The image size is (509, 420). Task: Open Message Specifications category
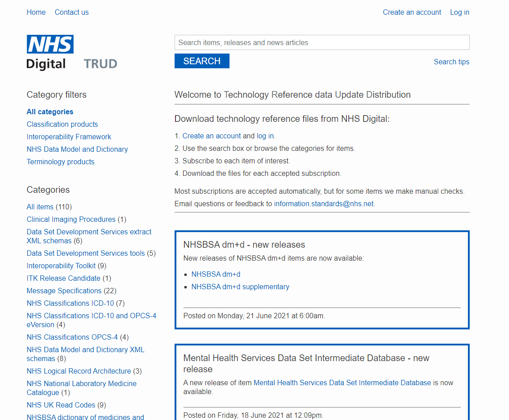coord(64,291)
